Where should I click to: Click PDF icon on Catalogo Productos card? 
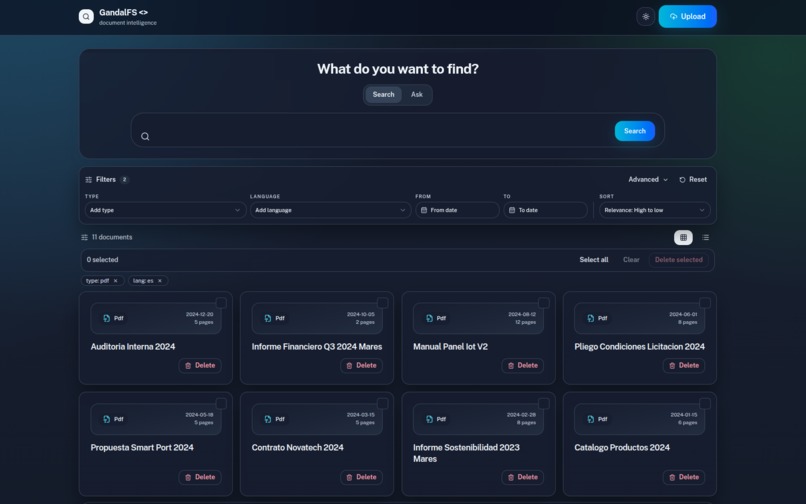pyautogui.click(x=591, y=419)
